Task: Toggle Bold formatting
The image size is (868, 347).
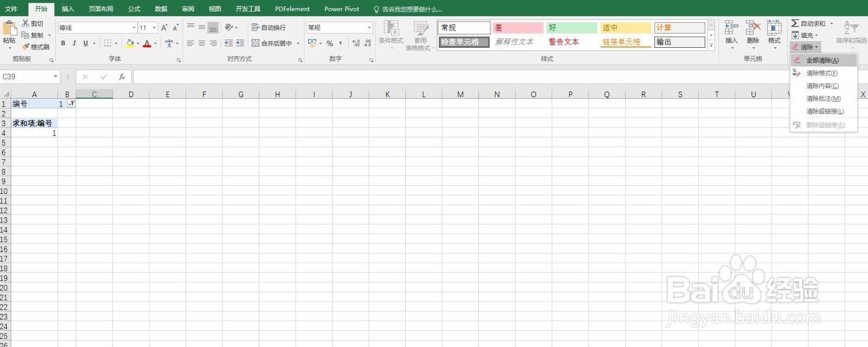Action: coord(63,43)
